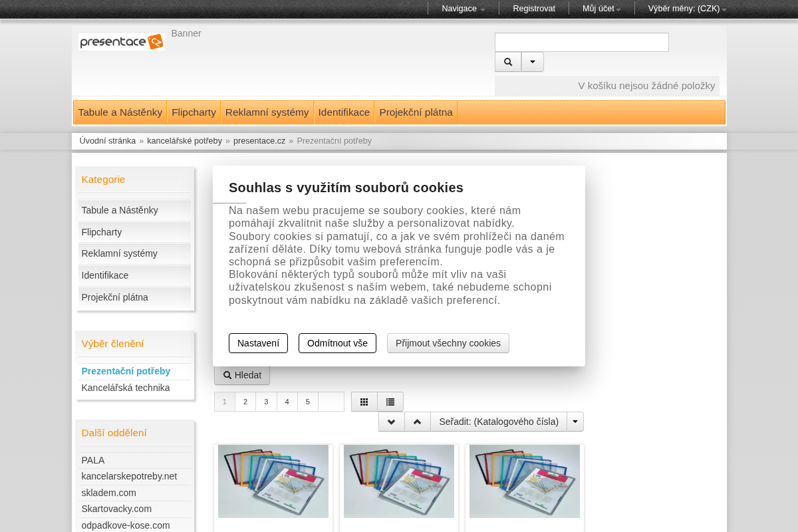The width and height of the screenshot is (798, 532).
Task: Open first product thumbnail image
Action: pyautogui.click(x=273, y=481)
